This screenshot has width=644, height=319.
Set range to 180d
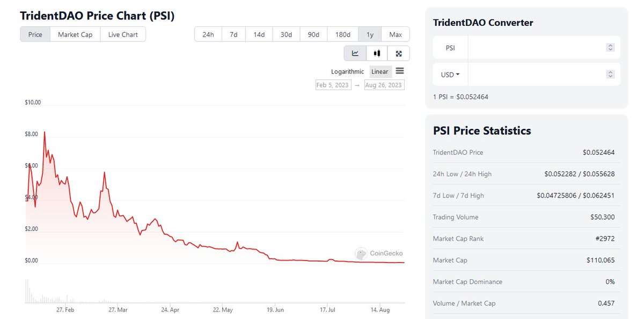(343, 34)
